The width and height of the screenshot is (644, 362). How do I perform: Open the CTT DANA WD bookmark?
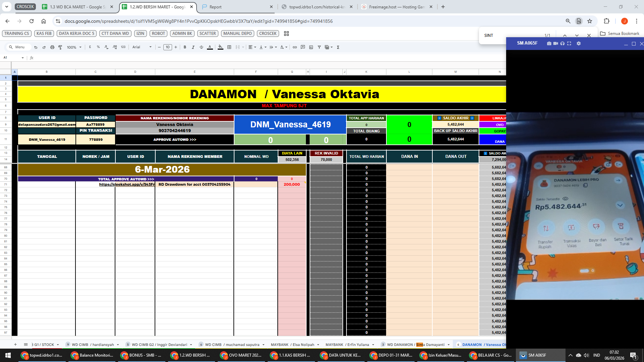[115, 34]
